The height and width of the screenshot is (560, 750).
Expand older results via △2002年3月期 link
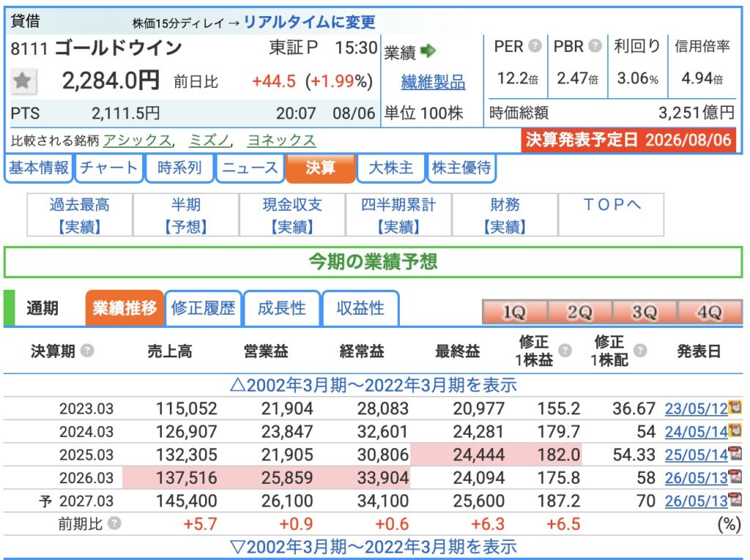click(373, 385)
